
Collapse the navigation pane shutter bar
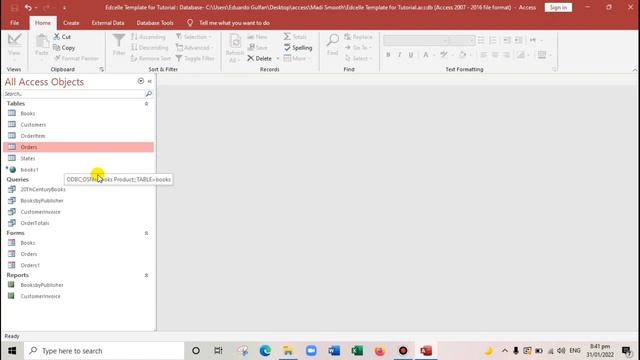point(150,81)
